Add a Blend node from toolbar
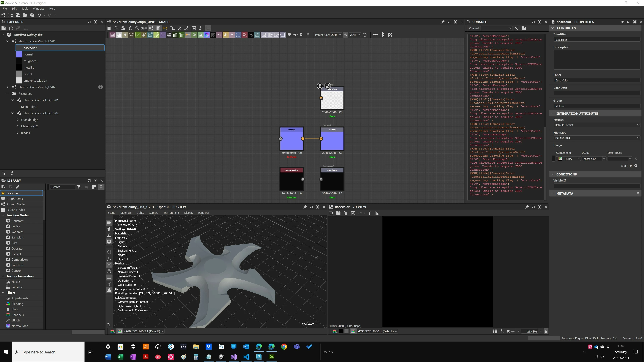 click(119, 35)
